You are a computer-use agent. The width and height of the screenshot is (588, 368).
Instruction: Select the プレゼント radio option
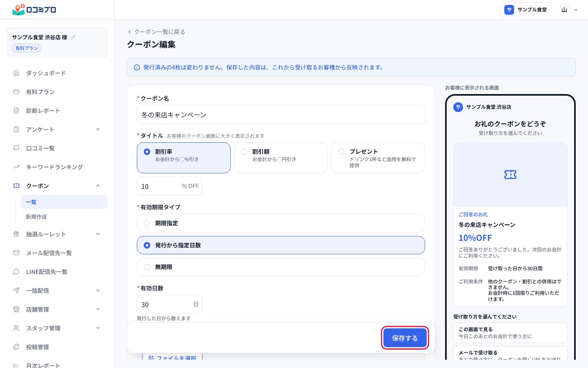[x=378, y=158]
